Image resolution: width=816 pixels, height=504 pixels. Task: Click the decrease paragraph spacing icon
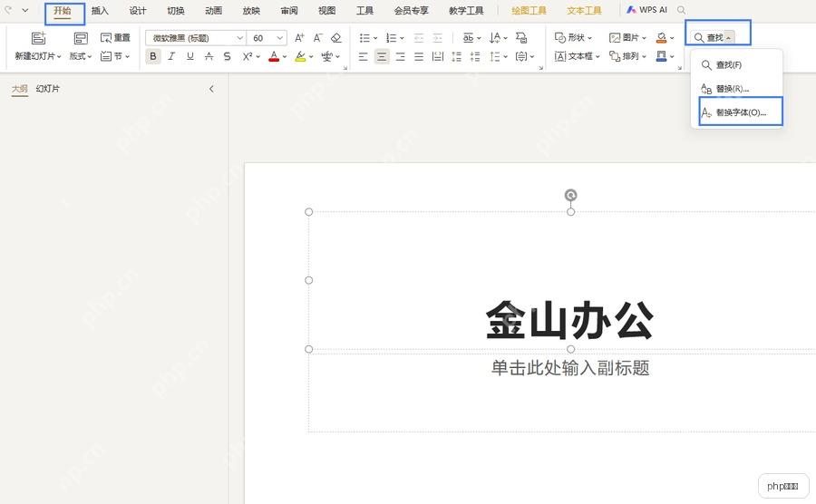pyautogui.click(x=475, y=56)
